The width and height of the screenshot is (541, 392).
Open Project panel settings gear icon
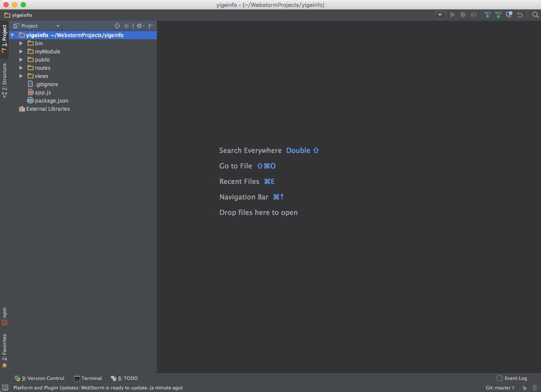tap(139, 25)
